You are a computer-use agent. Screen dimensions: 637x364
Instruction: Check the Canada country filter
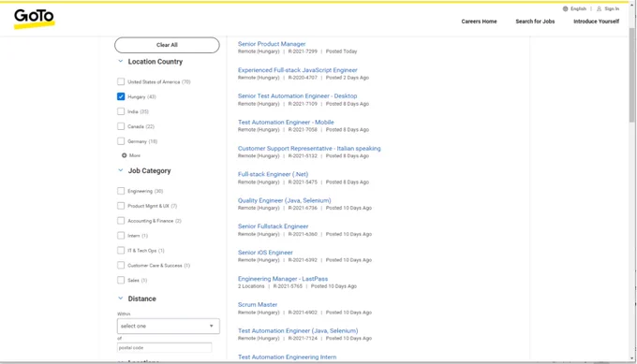[121, 126]
